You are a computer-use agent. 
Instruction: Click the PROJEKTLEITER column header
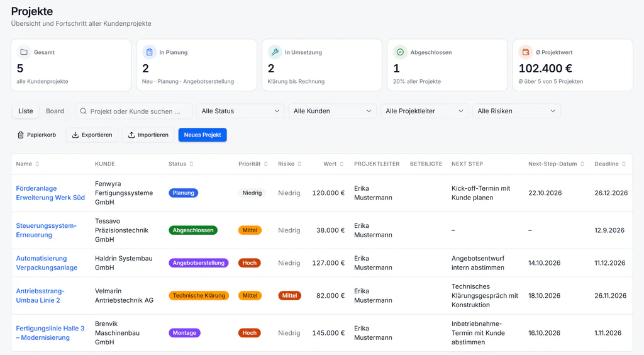pos(377,164)
